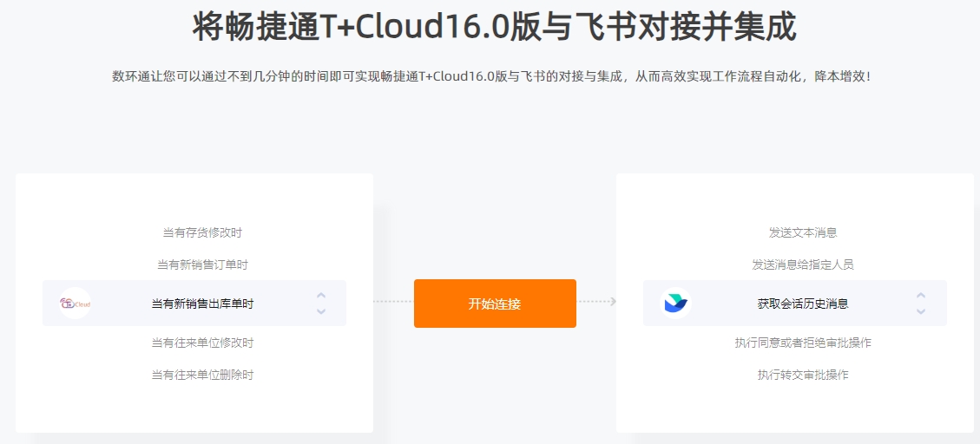Click the Feishu bird logo icon
Screen dimensions: 980x444
point(675,304)
